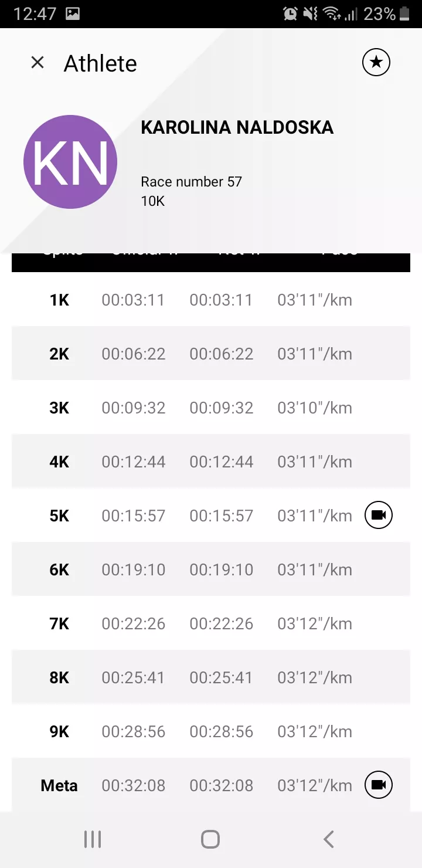Open the video for the 5K split
This screenshot has height=868, width=422.
click(x=379, y=516)
